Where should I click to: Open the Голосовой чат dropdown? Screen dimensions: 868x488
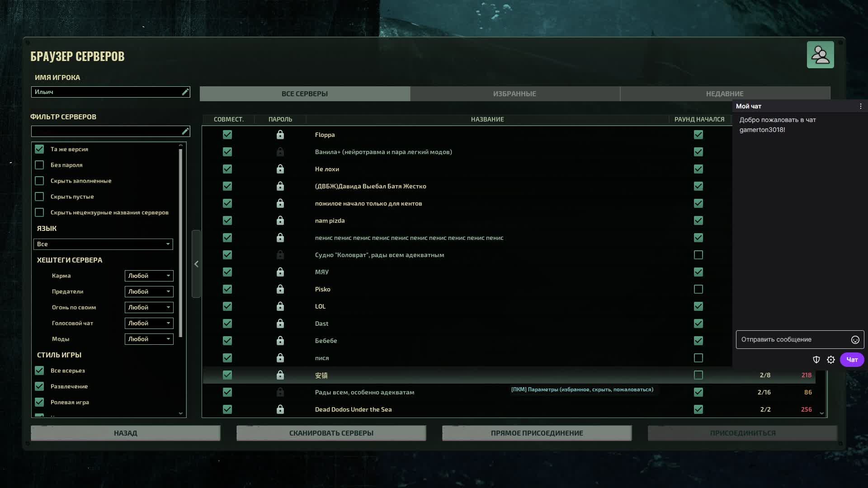pyautogui.click(x=149, y=323)
